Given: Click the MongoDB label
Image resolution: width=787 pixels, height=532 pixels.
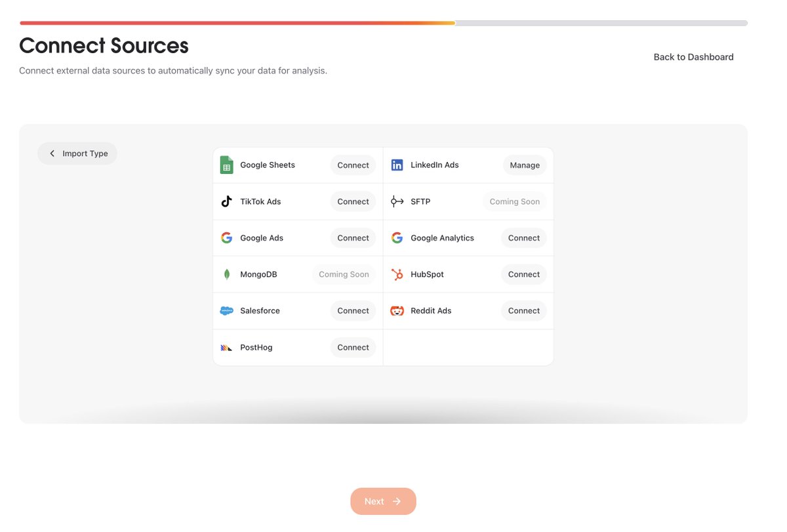Looking at the screenshot, I should coord(258,274).
